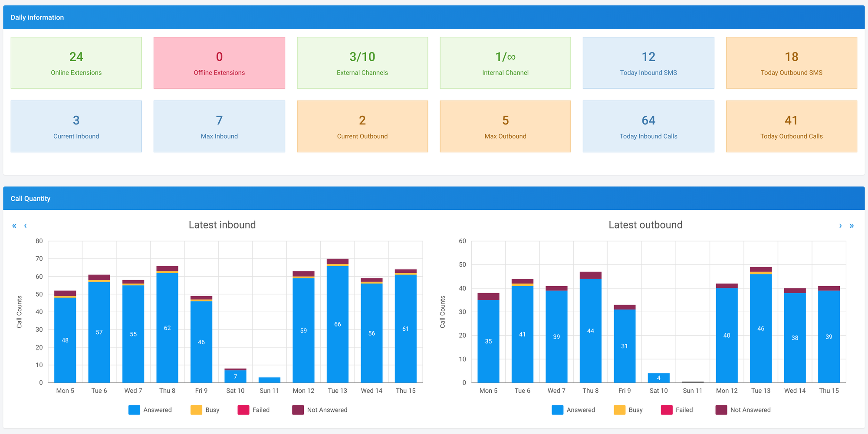Image resolution: width=868 pixels, height=434 pixels.
Task: Click the Sat 10 outbound bar showing 4
Action: (659, 378)
